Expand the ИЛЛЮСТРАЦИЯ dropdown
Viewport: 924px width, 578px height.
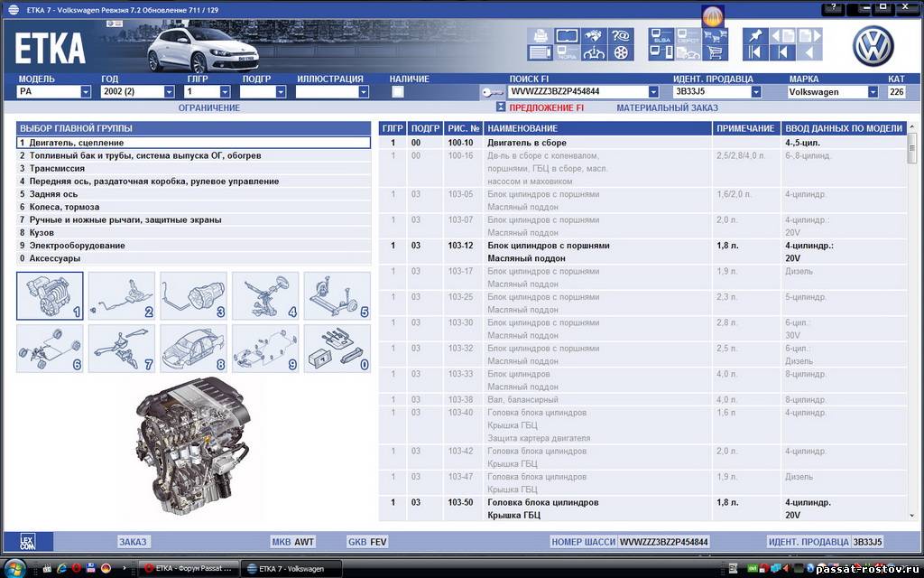tap(364, 92)
